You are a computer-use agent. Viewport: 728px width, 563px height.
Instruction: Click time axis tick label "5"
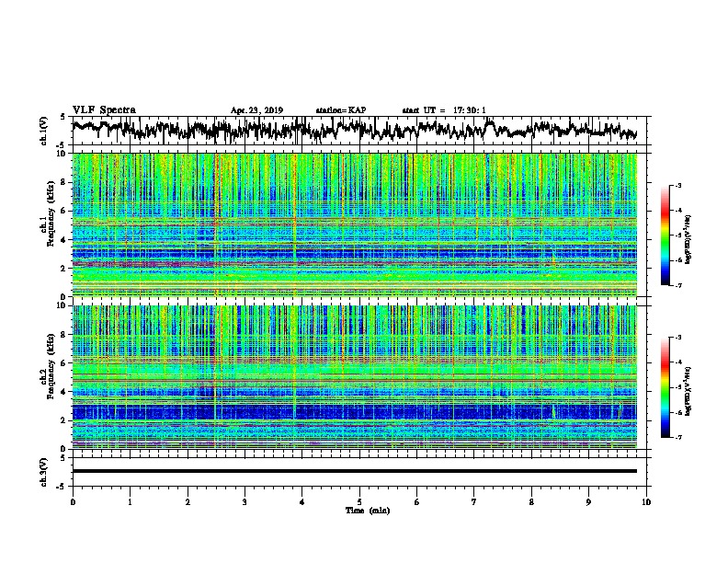[359, 502]
